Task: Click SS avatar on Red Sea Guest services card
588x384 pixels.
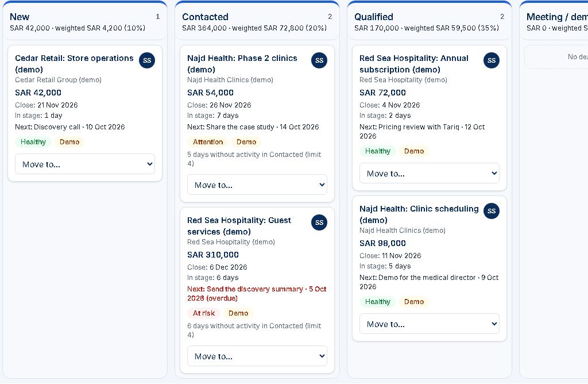Action: (x=319, y=222)
